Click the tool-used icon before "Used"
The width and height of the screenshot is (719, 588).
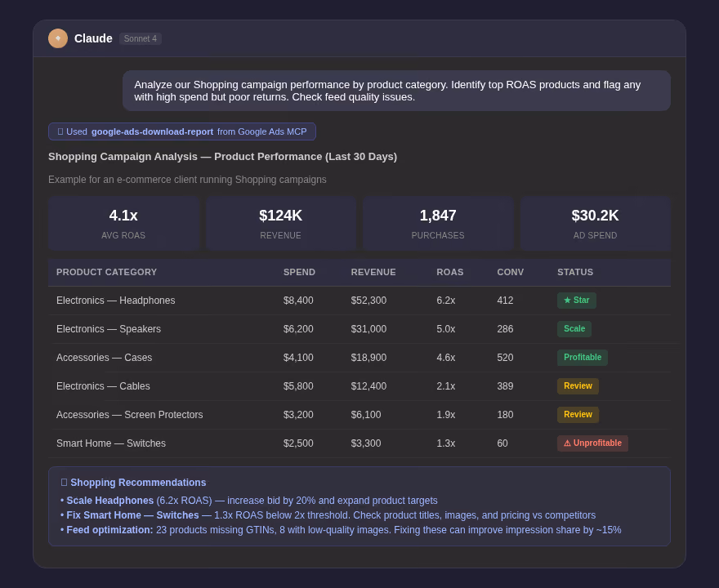[x=60, y=131]
